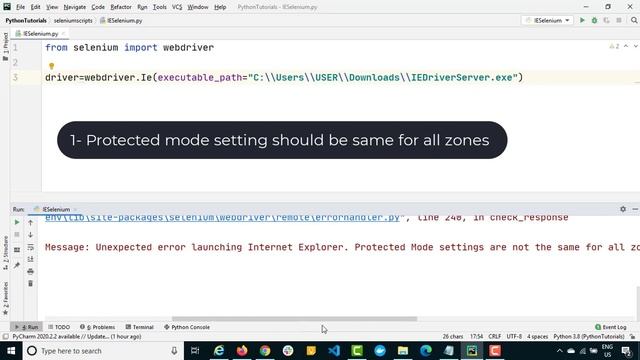Click the Run panel stop icon

click(x=17, y=235)
